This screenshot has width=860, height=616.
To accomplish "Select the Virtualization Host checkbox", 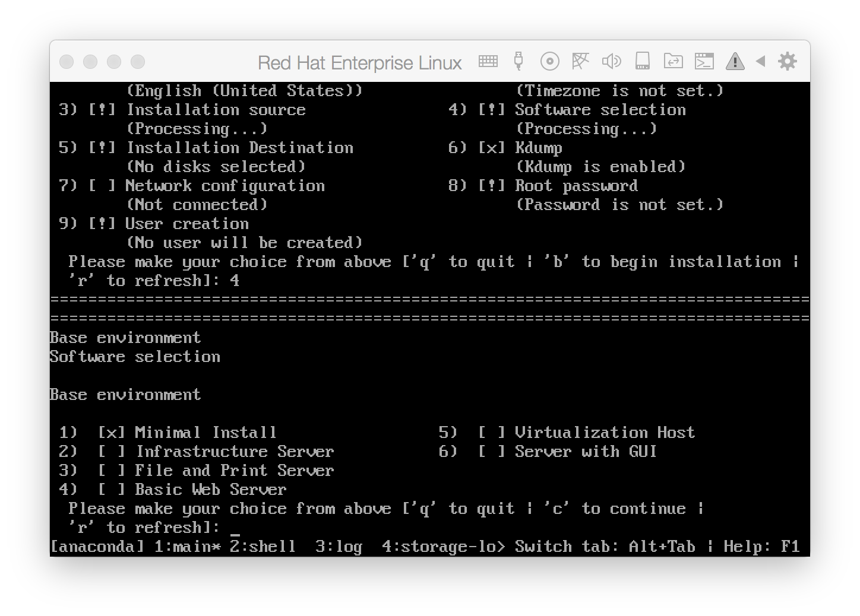I will point(491,433).
